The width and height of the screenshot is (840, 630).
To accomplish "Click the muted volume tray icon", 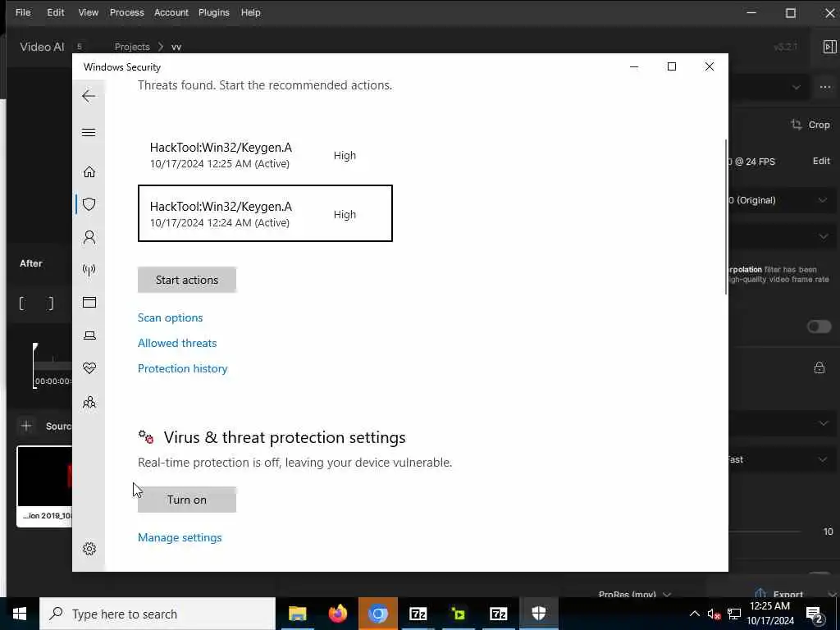I will 714,614.
